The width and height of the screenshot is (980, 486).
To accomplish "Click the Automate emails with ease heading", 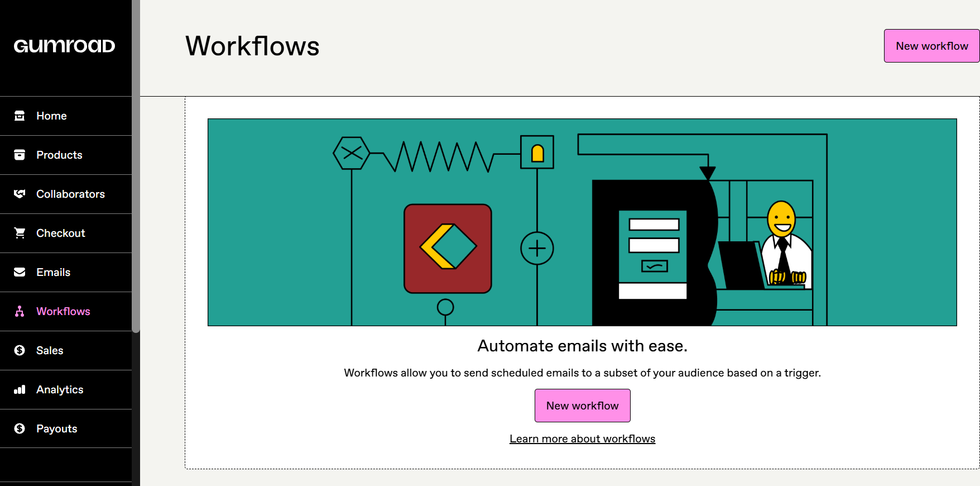I will tap(582, 346).
